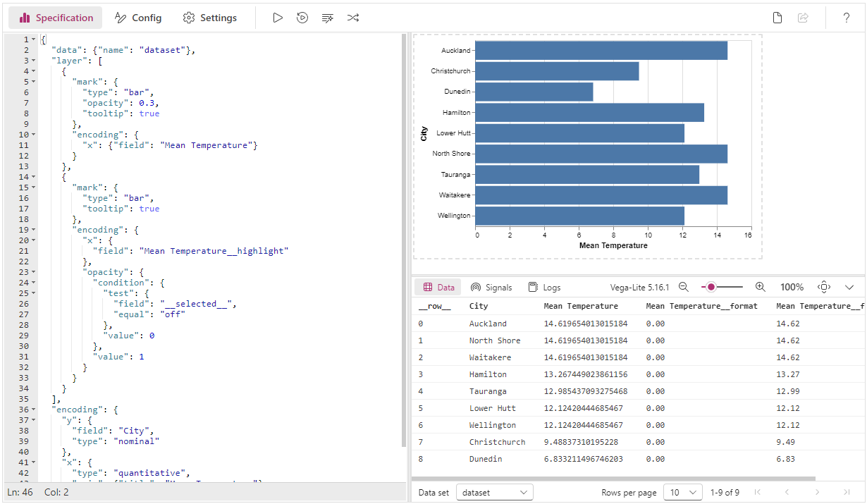Collapse the data panel with the chevron
The width and height of the screenshot is (867, 504).
[849, 287]
